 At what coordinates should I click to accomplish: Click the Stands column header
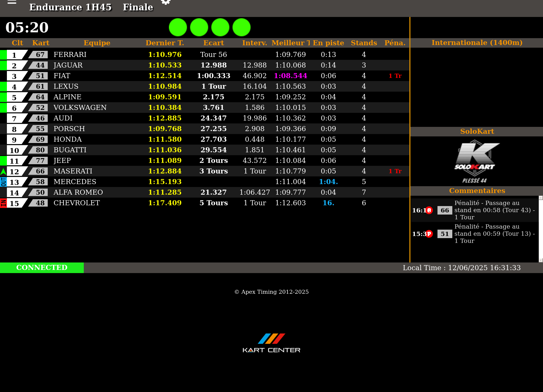[364, 43]
